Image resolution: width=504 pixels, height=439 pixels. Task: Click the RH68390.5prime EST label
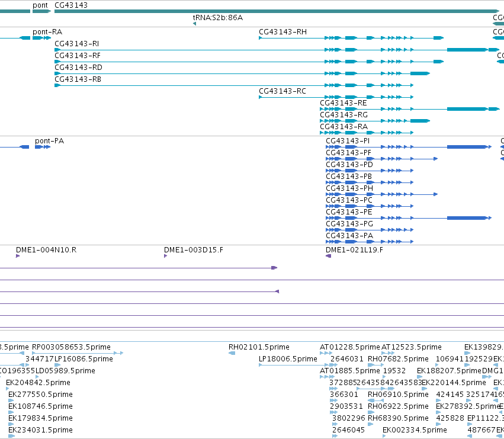coord(398,418)
